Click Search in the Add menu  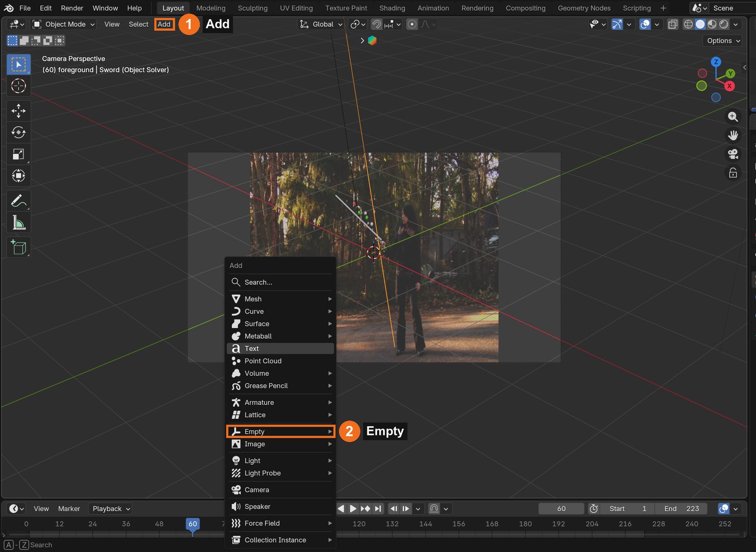click(281, 282)
